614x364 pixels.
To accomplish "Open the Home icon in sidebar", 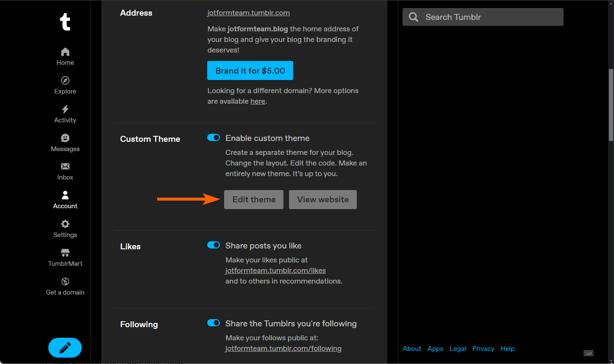I will (x=65, y=52).
